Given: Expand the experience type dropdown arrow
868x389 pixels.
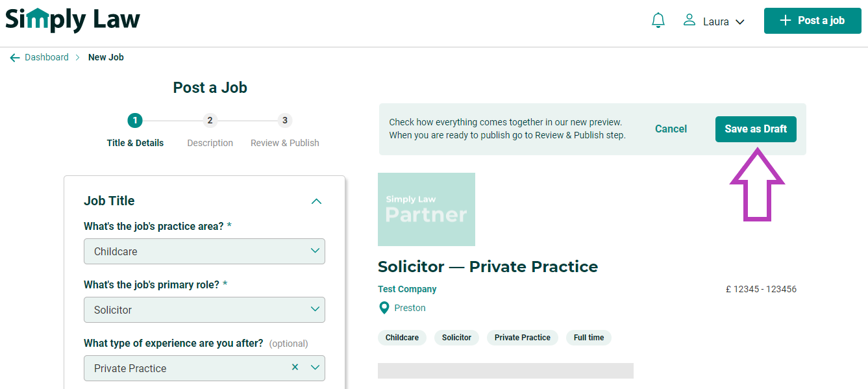Looking at the screenshot, I should pos(316,368).
